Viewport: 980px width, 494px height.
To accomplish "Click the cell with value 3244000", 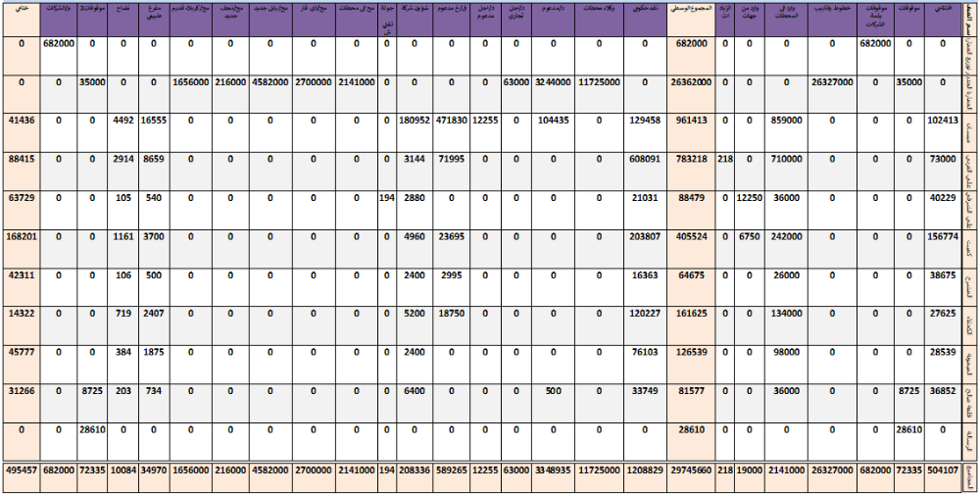I will coord(553,94).
